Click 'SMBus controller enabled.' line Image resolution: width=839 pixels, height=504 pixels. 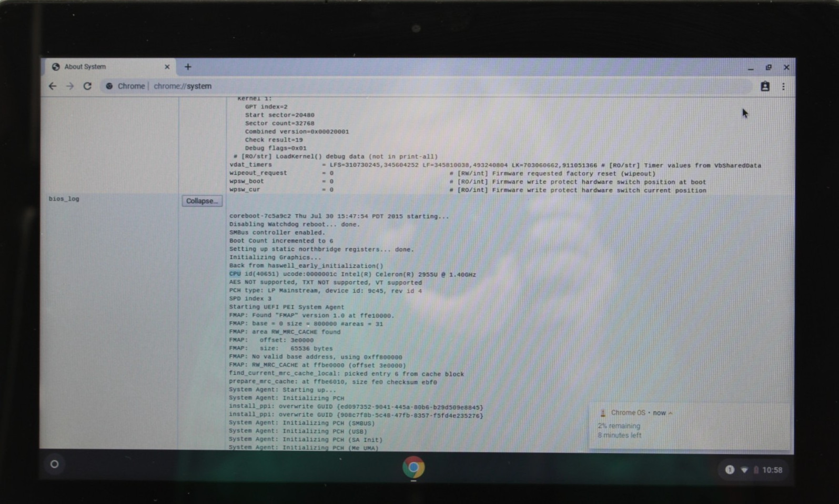point(277,233)
